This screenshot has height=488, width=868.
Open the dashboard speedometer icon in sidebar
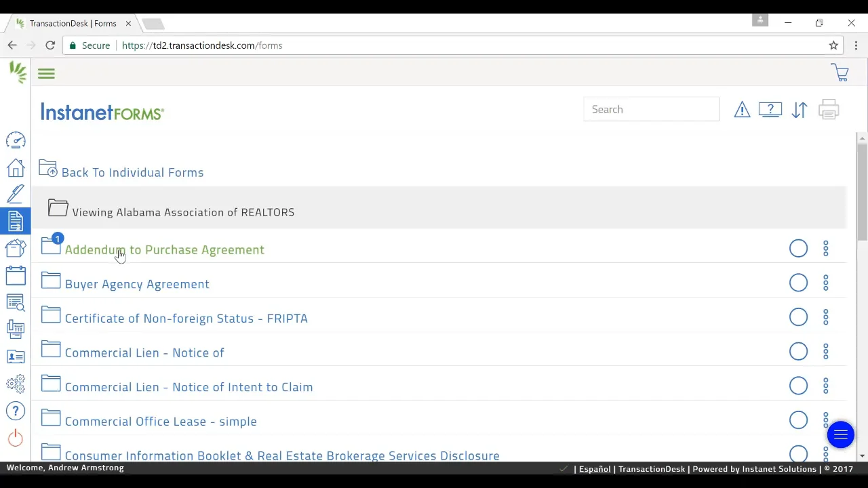(x=16, y=140)
